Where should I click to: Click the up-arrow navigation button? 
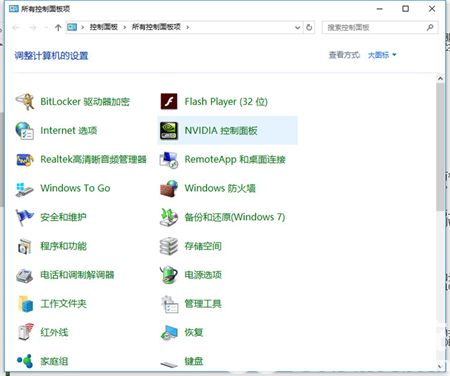58,27
